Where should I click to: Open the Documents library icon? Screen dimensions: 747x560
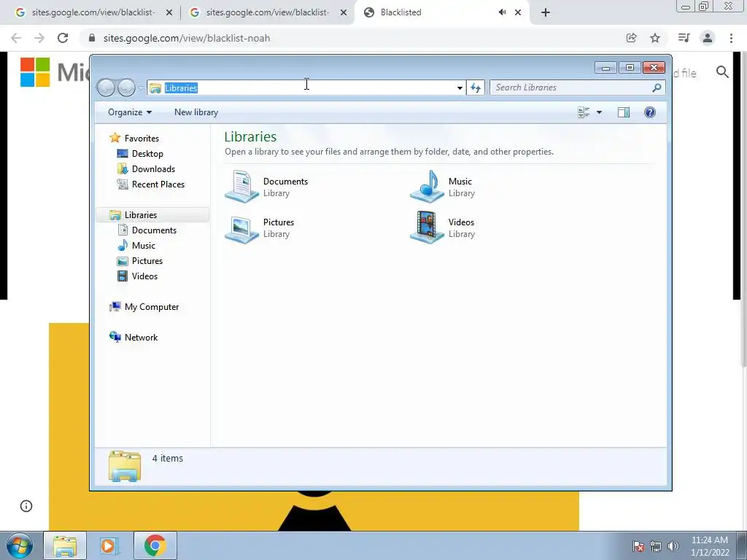pos(242,186)
